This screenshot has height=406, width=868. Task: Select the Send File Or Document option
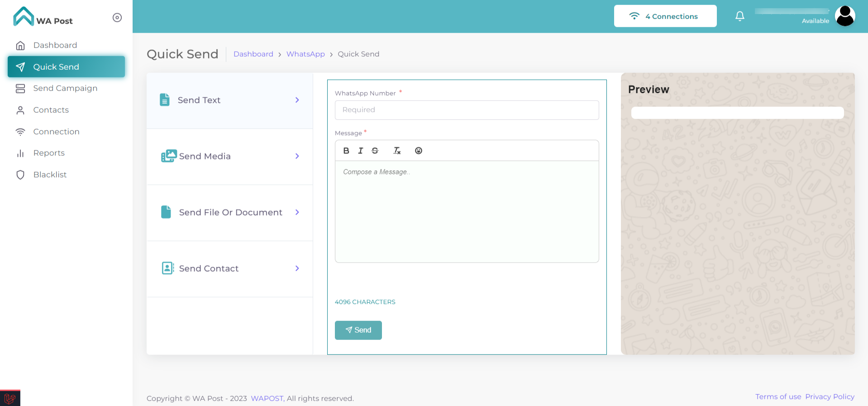(x=230, y=212)
